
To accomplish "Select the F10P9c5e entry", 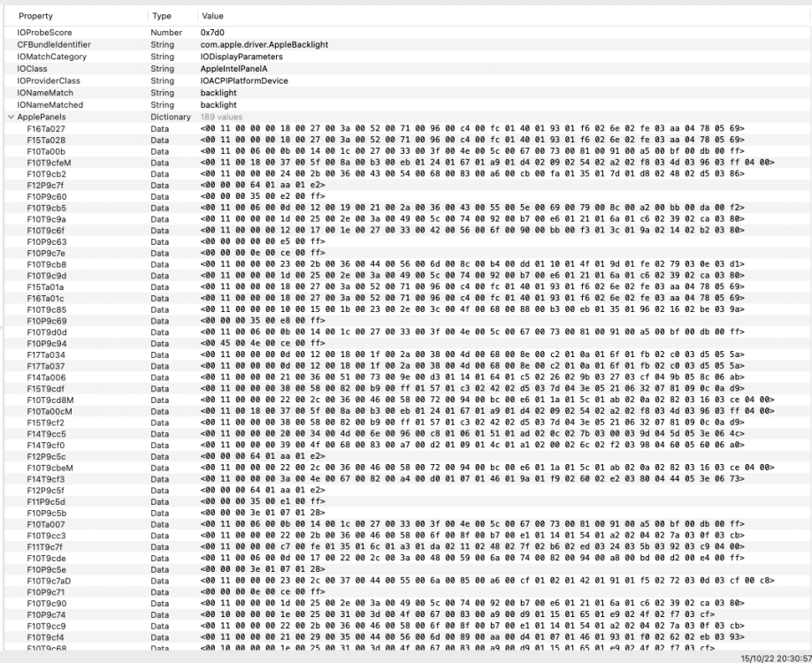I will click(47, 570).
